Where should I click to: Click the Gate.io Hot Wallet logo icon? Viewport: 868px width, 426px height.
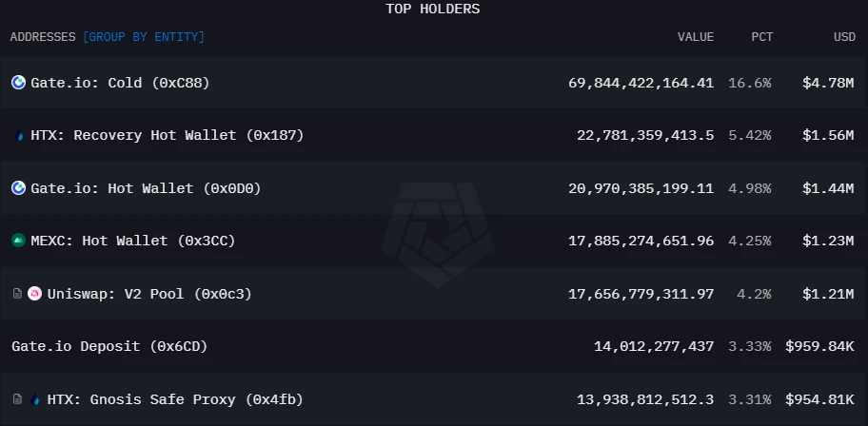point(18,188)
